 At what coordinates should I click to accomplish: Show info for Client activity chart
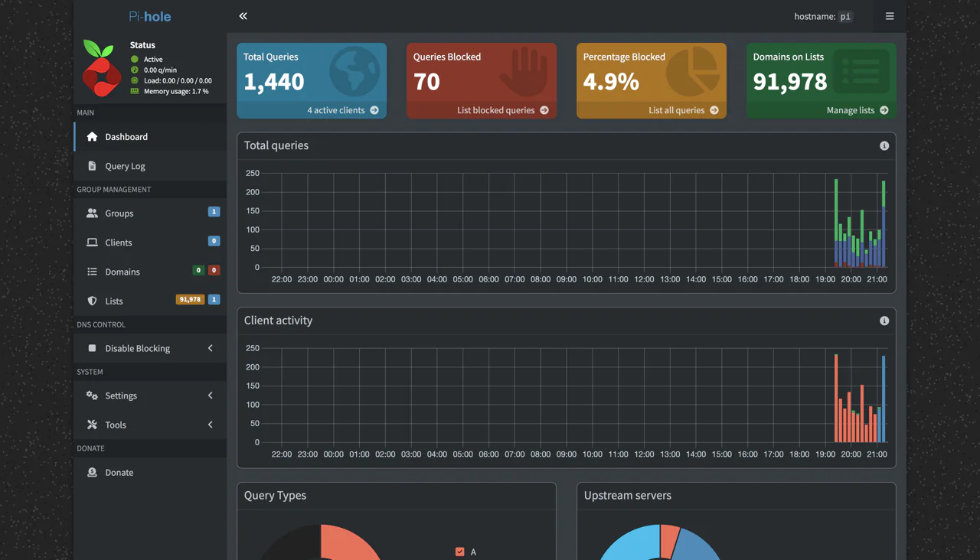884,321
